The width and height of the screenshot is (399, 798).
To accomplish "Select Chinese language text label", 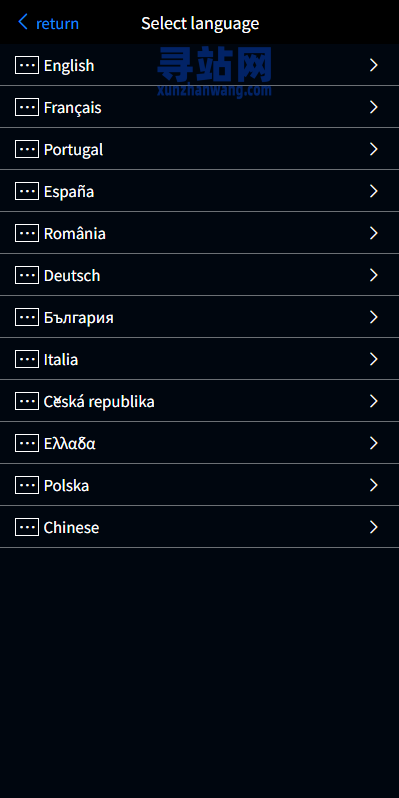I will [x=71, y=527].
